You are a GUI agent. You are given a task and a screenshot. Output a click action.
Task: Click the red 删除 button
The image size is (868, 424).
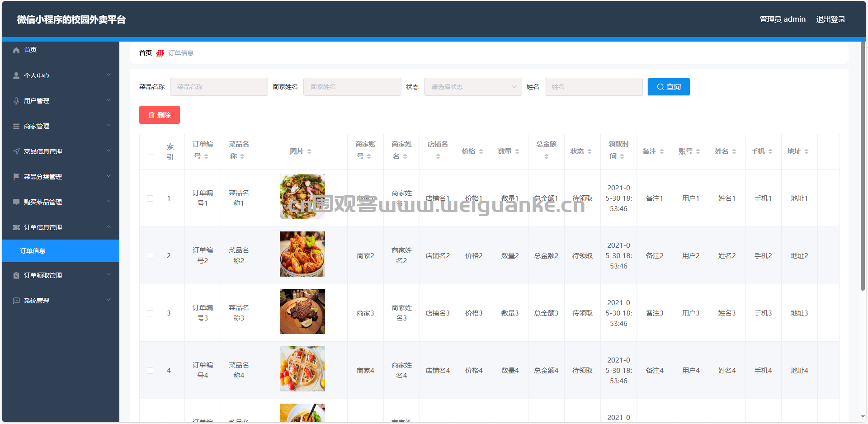(x=160, y=115)
